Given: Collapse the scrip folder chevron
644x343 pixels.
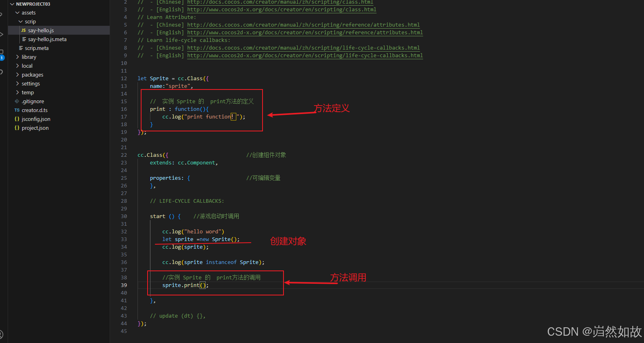Looking at the screenshot, I should (x=21, y=22).
